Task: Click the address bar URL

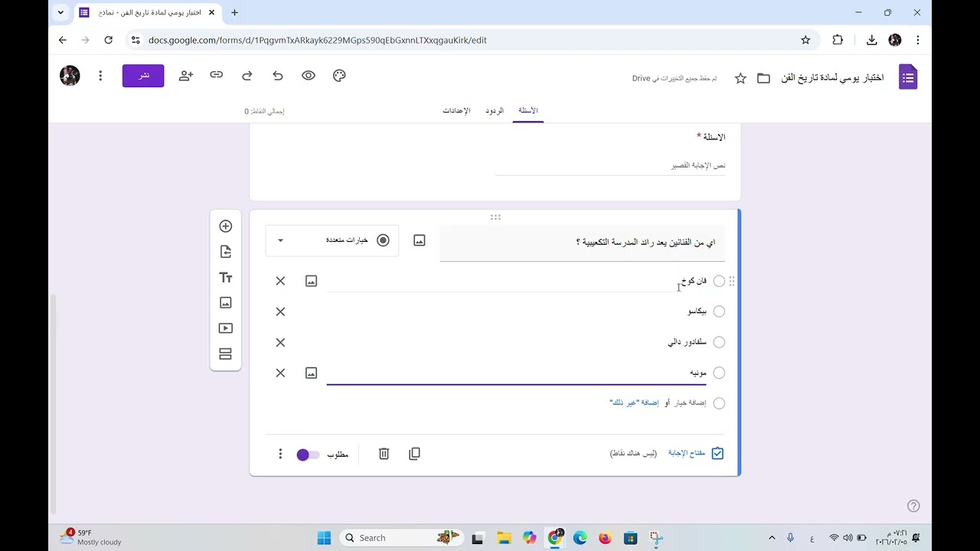Action: tap(317, 40)
